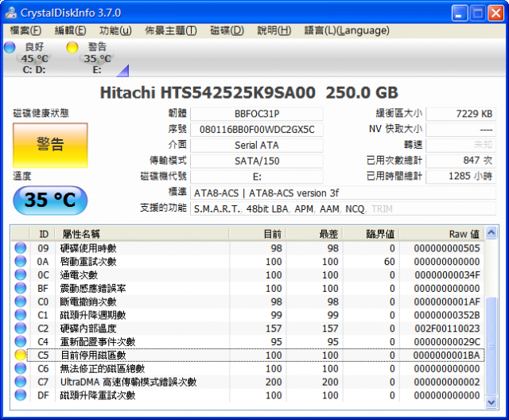Click the yellow status orb for drive E:
509x420 pixels.
(72, 47)
